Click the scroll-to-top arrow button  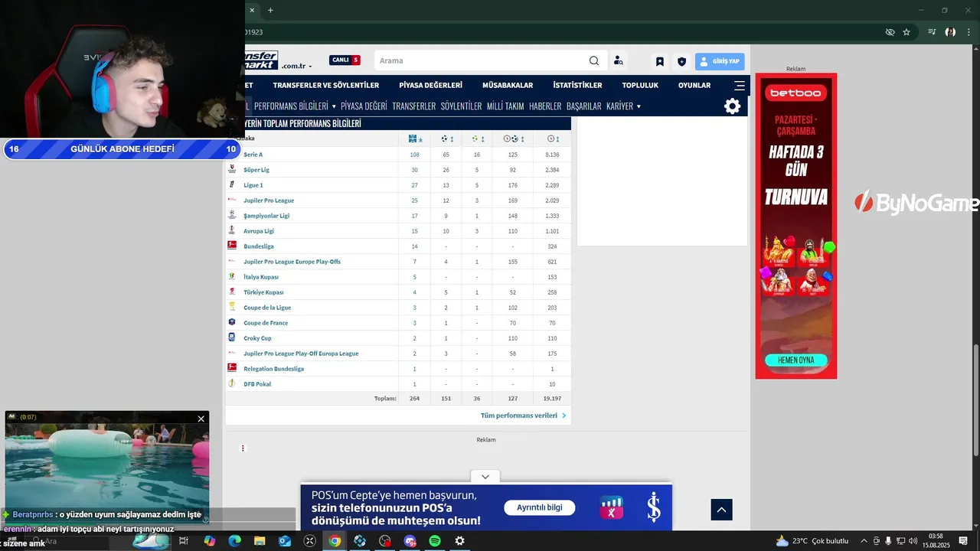(x=721, y=509)
